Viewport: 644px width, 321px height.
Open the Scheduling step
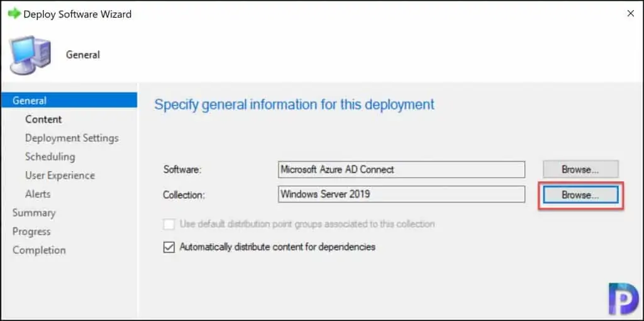(x=50, y=157)
